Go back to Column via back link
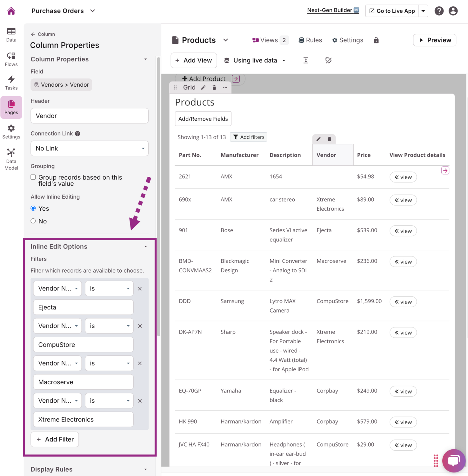 (43, 34)
